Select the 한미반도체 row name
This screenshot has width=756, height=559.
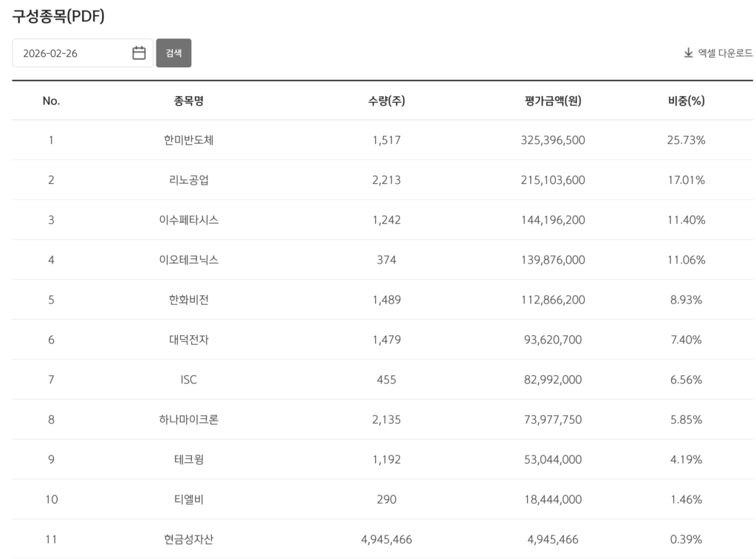[189, 140]
